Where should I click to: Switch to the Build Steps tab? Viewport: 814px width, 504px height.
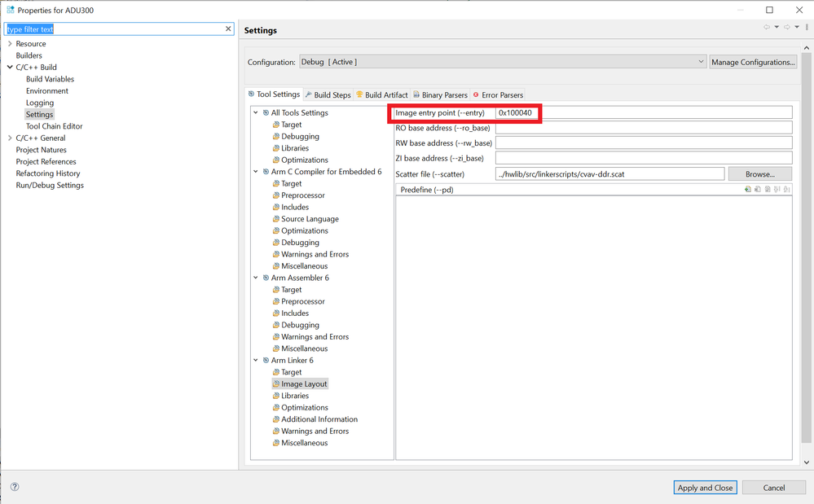click(x=328, y=95)
